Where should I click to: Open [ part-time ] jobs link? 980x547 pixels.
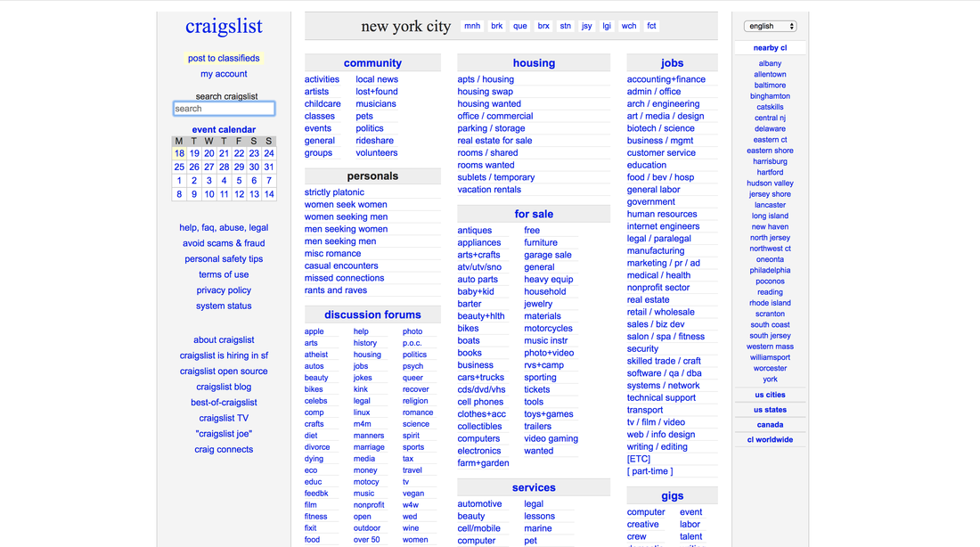pyautogui.click(x=650, y=471)
